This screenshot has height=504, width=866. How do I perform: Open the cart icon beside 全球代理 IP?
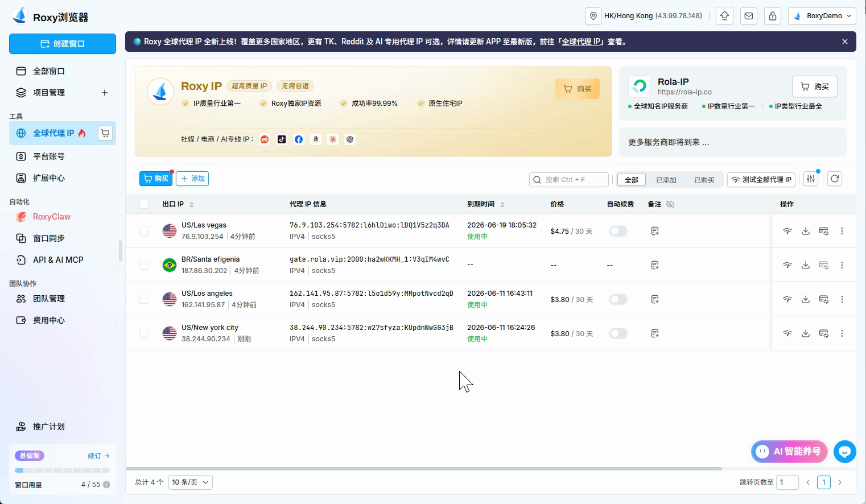point(105,133)
